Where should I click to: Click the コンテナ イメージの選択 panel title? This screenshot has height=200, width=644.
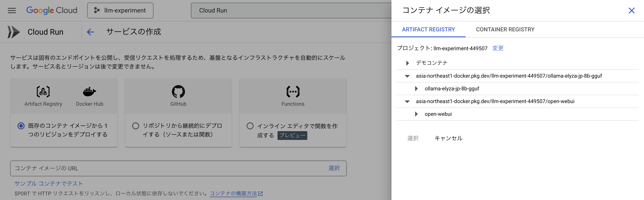(446, 11)
